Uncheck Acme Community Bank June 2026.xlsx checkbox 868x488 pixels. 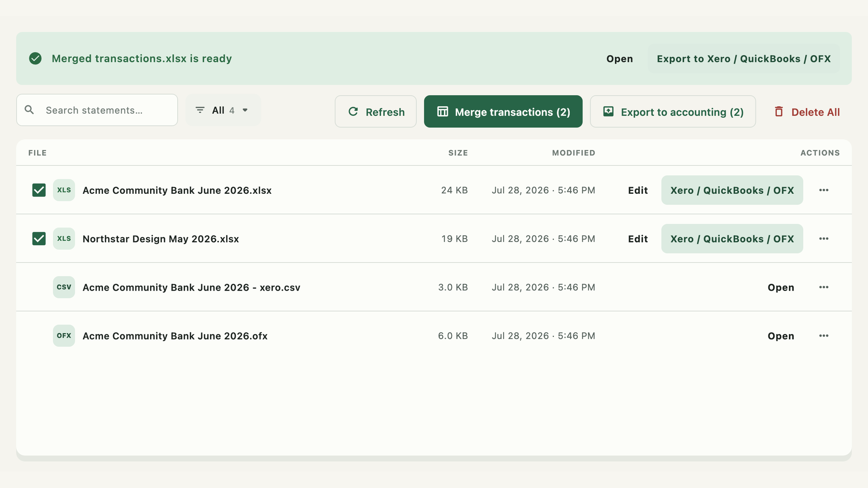tap(39, 190)
